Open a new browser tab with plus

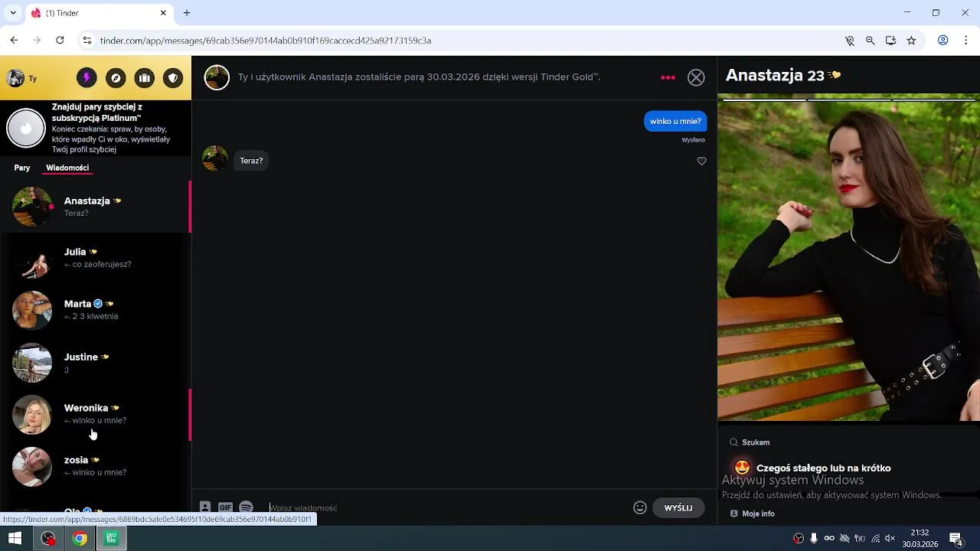tap(187, 13)
